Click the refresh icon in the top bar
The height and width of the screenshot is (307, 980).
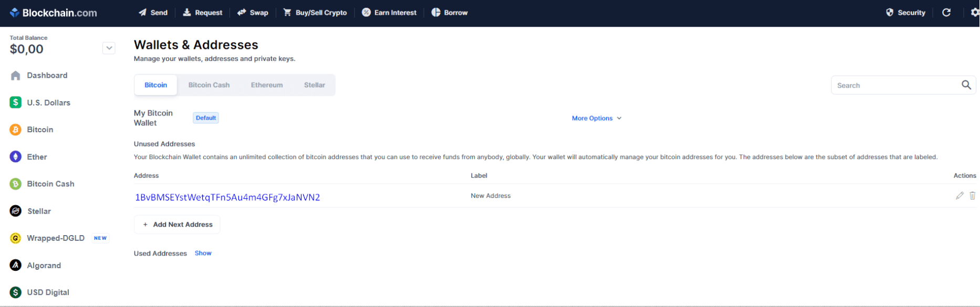click(946, 13)
